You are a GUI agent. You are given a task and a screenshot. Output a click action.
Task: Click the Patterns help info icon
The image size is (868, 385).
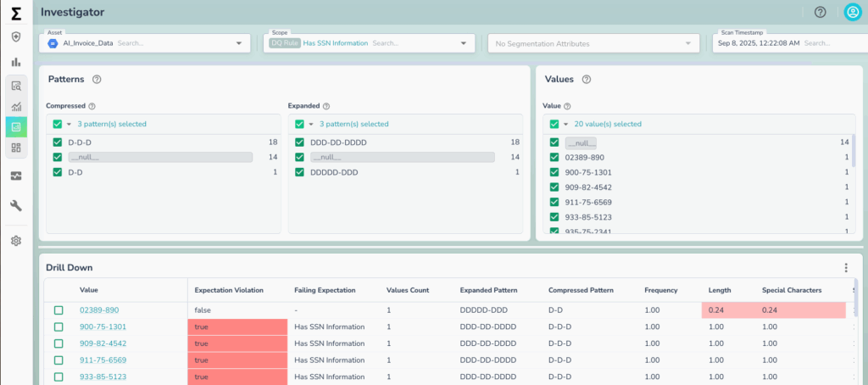click(x=97, y=80)
